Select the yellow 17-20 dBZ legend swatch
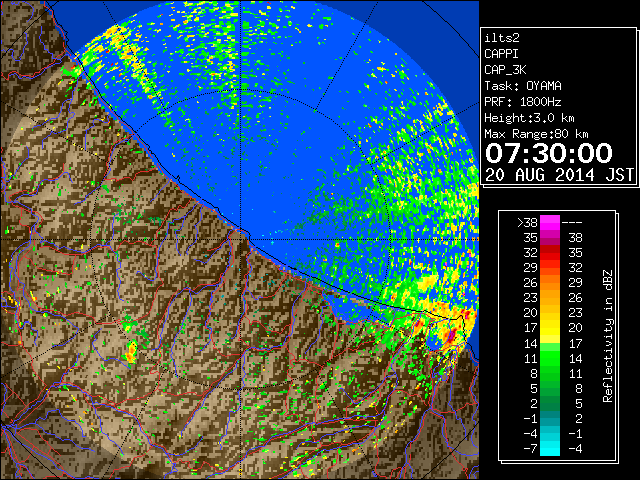The width and height of the screenshot is (640, 480). 550,328
